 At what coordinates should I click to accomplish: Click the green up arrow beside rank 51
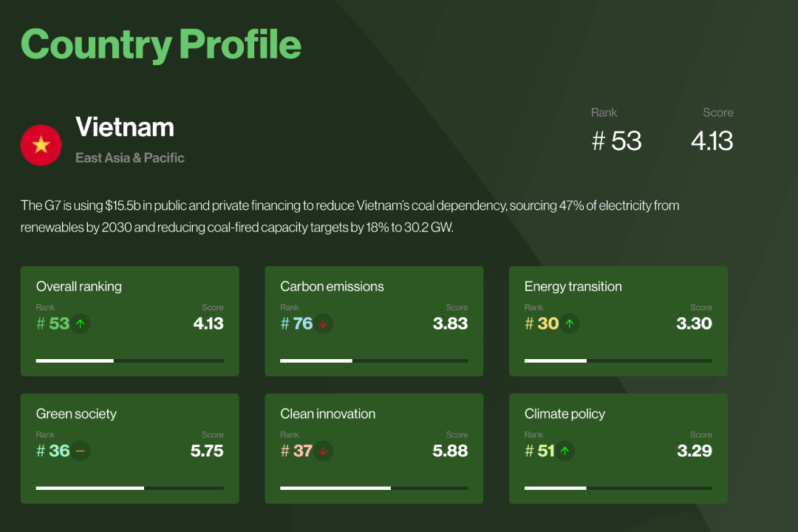coord(565,451)
